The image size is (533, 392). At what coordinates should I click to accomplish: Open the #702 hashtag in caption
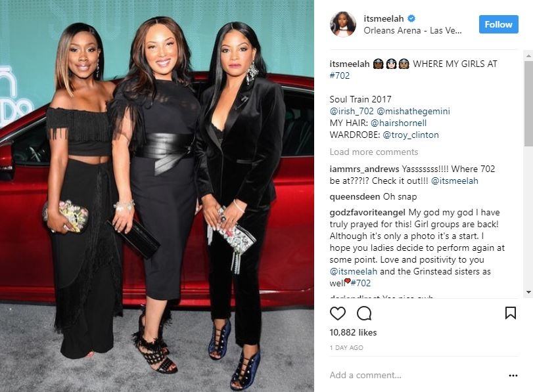click(339, 76)
